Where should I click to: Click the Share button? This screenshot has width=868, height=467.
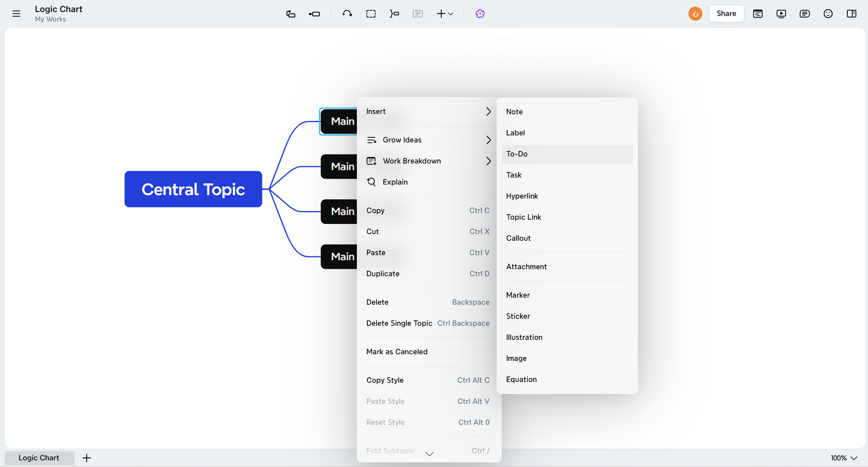[x=726, y=14]
